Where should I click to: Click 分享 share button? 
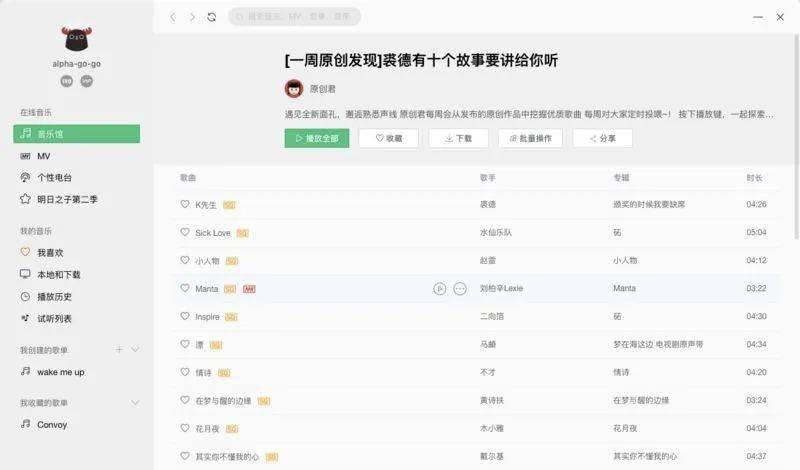tap(603, 138)
